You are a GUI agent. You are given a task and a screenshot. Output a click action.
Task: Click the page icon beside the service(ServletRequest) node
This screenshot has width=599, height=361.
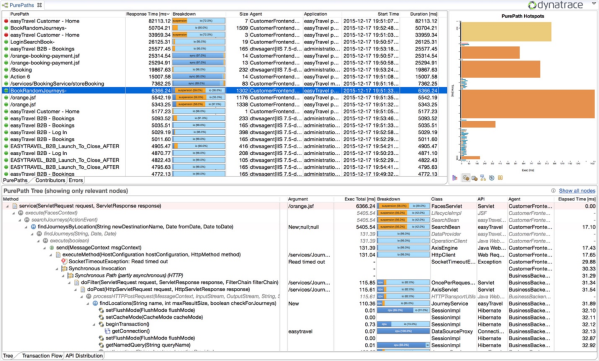coord(15,206)
